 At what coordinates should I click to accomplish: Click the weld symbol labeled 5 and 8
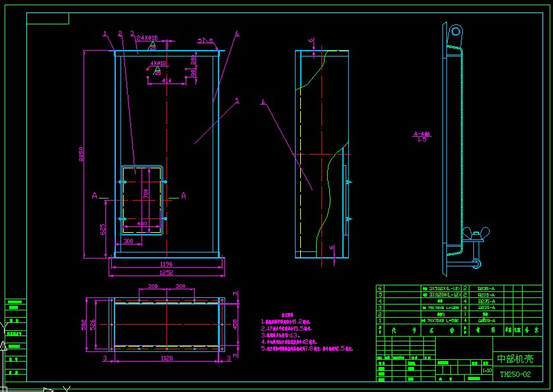tap(207, 41)
